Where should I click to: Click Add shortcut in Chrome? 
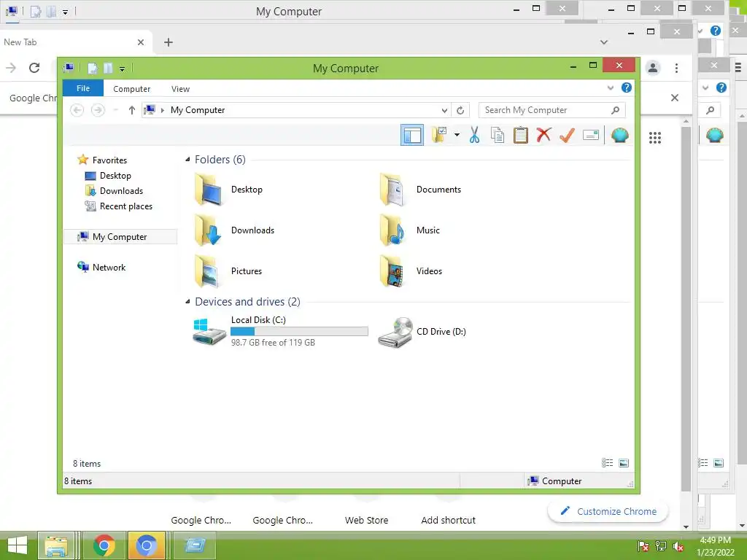(449, 520)
